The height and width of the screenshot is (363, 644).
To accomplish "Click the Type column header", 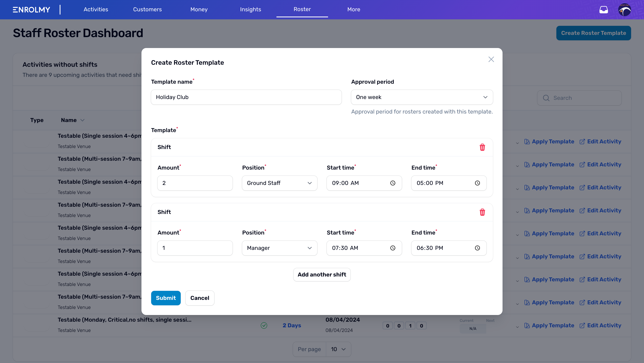I will [37, 120].
